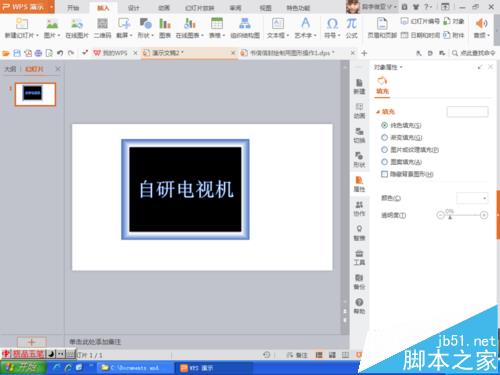Add a new document tab with plus
This screenshot has width=500, height=375.
click(364, 53)
